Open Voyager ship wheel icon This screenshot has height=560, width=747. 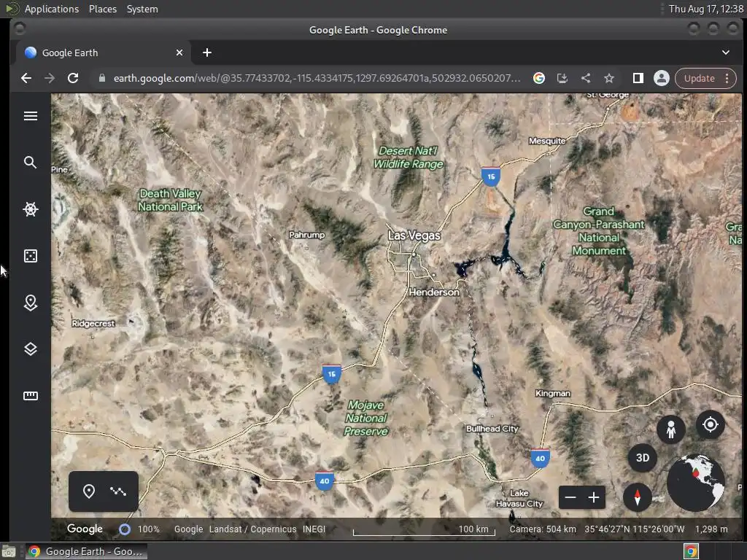(x=31, y=209)
